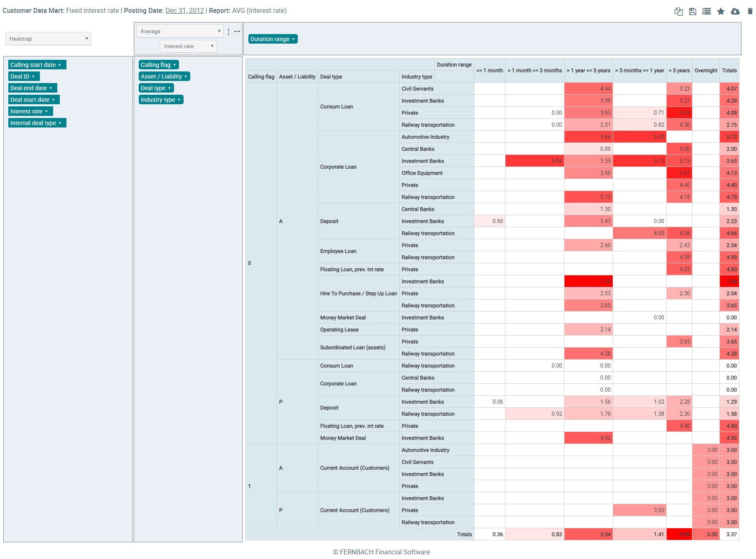Click the 7.58 Investment Banks heatmap cell
The height and width of the screenshot is (559, 756).
click(588, 282)
